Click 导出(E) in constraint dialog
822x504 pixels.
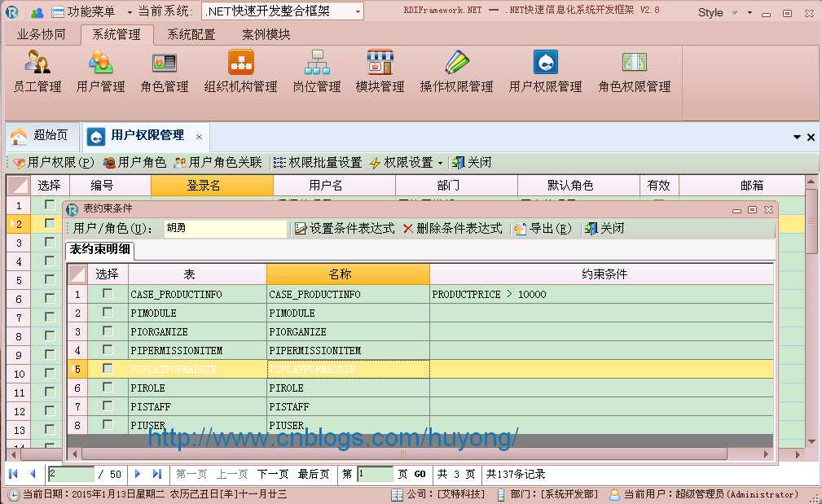click(x=543, y=229)
